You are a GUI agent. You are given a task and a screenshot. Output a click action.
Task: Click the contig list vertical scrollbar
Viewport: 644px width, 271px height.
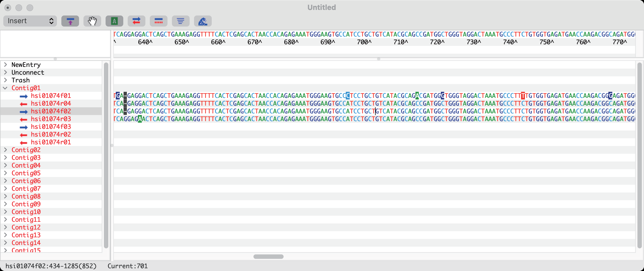[x=106, y=155]
